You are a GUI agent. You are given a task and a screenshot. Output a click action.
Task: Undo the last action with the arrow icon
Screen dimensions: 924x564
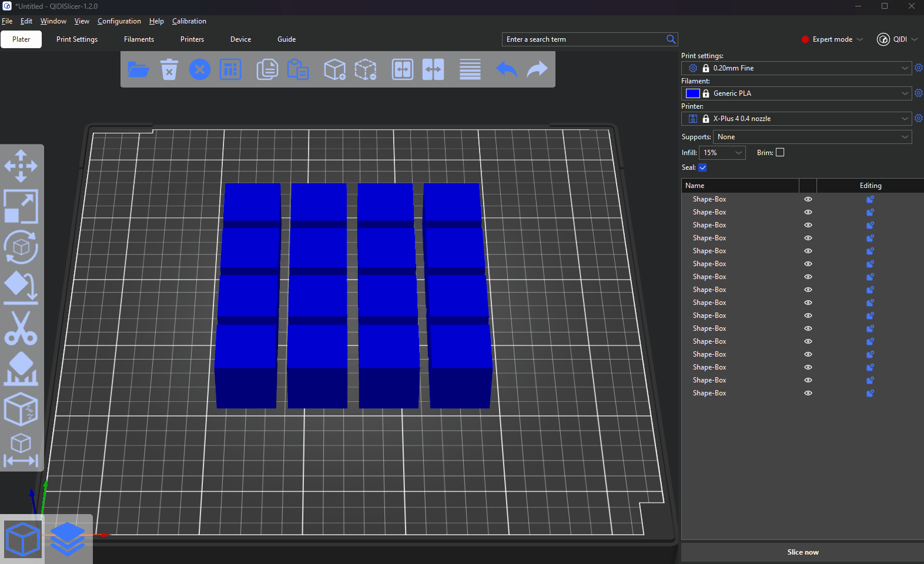click(x=506, y=69)
